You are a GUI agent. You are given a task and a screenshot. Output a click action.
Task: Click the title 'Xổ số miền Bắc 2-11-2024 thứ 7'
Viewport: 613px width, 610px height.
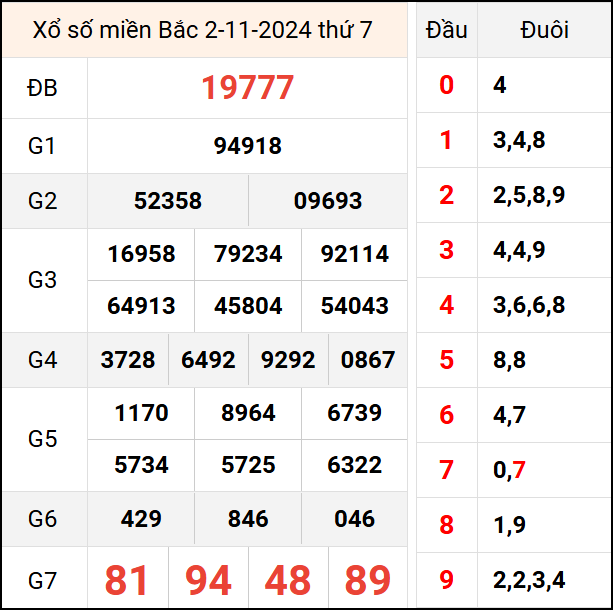tap(203, 30)
